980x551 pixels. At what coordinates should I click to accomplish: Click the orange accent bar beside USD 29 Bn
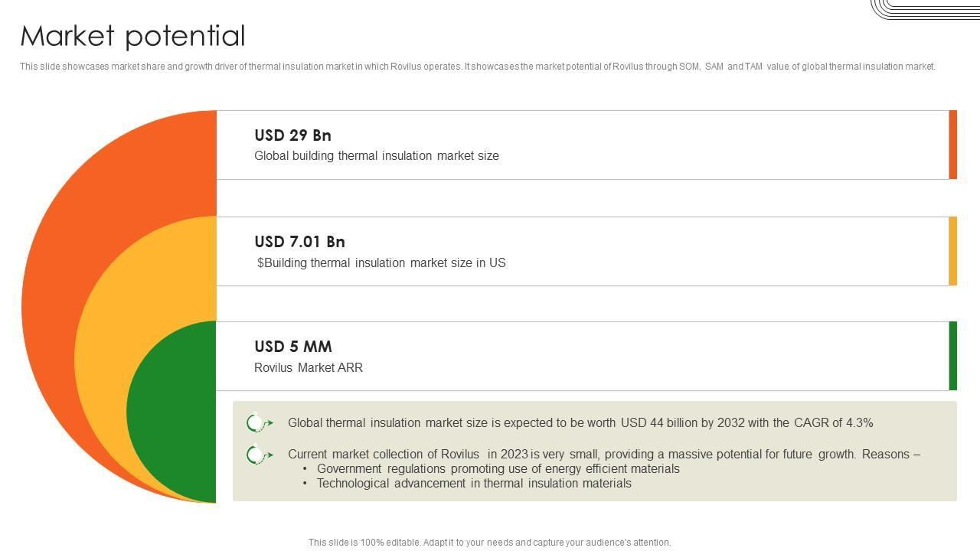click(x=953, y=145)
